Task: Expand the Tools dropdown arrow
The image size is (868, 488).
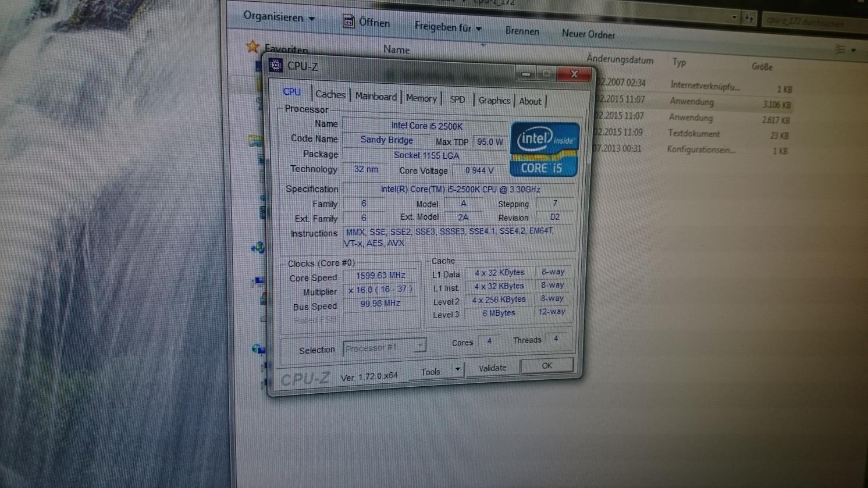Action: click(458, 369)
